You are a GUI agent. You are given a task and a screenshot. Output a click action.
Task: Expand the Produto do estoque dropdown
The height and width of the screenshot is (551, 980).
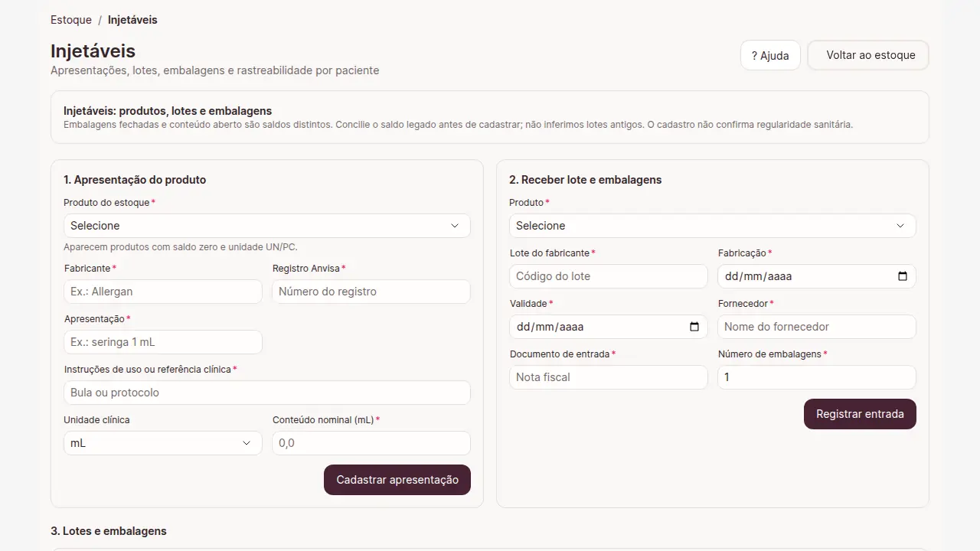tap(266, 226)
